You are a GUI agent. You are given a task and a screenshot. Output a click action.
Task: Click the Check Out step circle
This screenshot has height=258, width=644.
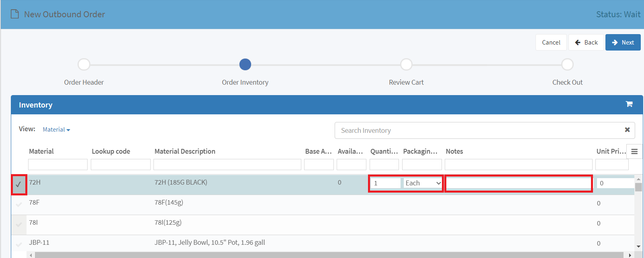567,64
